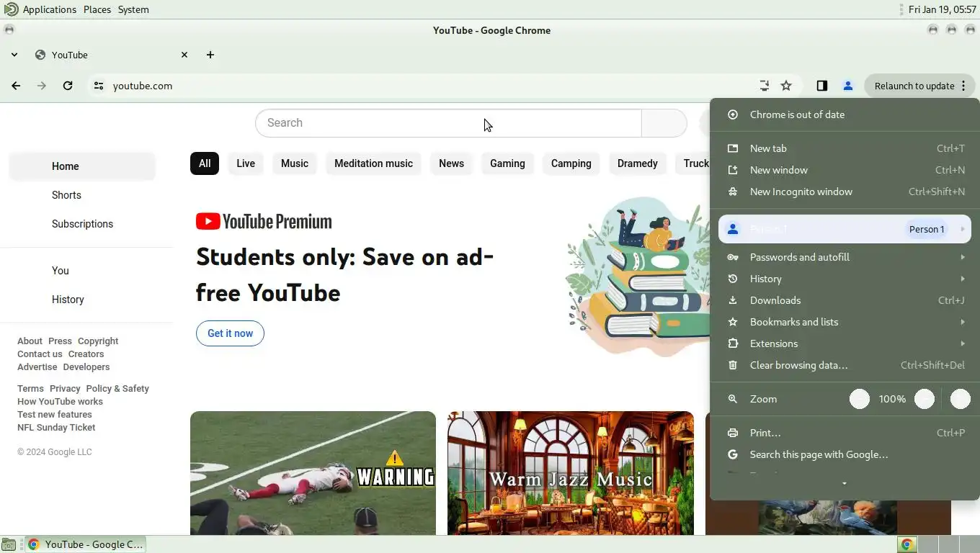Expand Bookmarks and lists submenu

point(845,322)
